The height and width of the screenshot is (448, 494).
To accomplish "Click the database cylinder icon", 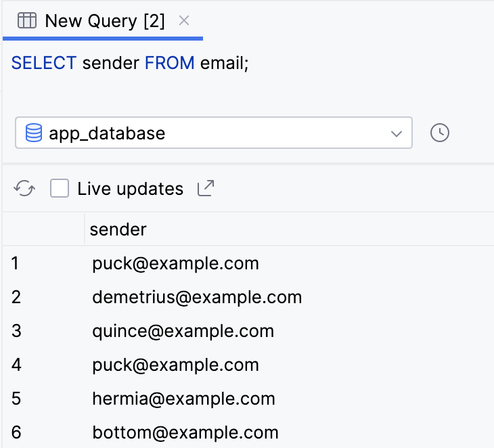I will (x=33, y=133).
